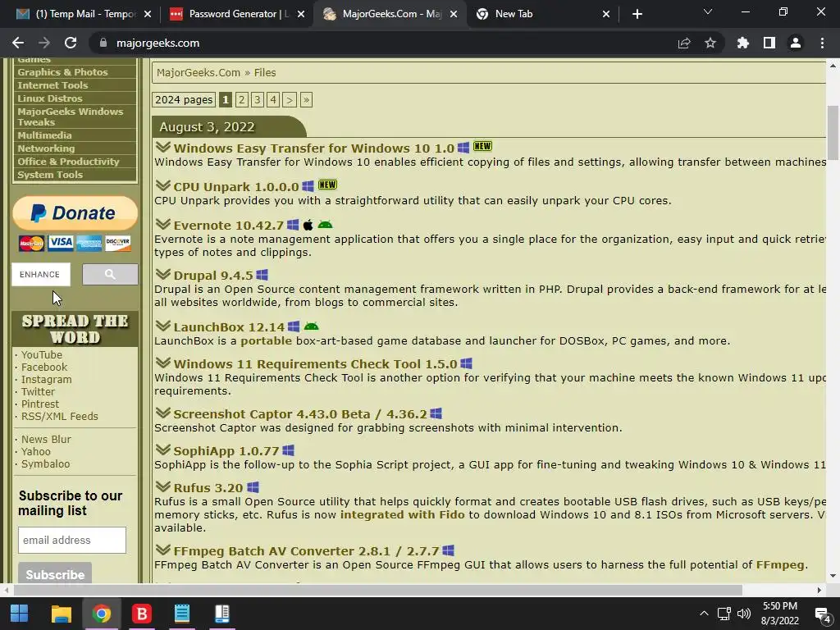840x630 pixels.
Task: Open the Multimedia category
Action: 44,135
